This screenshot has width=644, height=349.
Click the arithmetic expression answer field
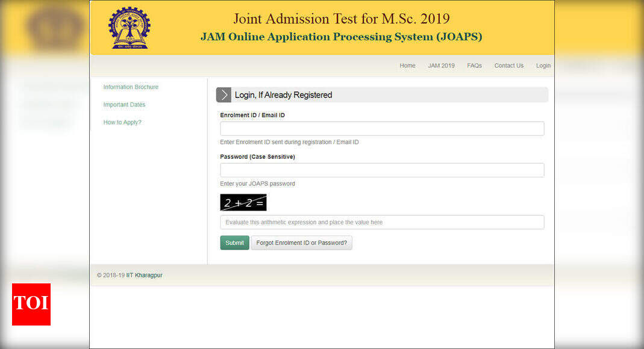coord(381,222)
